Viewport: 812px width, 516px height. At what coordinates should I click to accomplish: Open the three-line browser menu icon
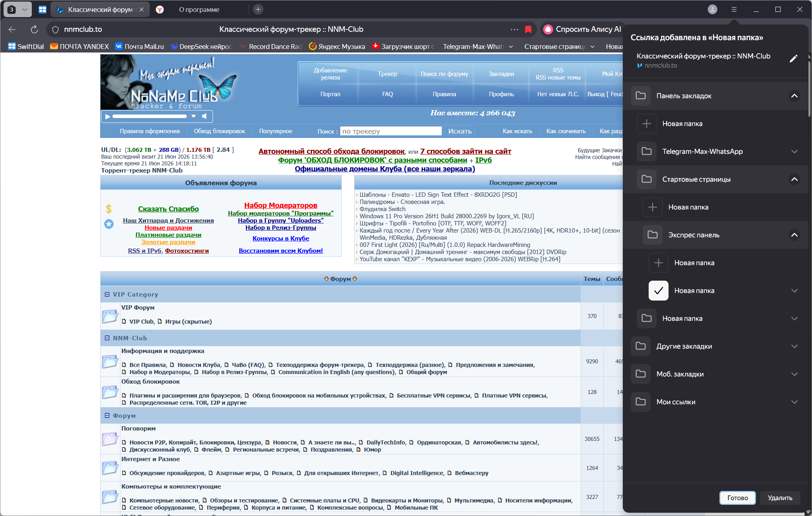click(x=734, y=9)
